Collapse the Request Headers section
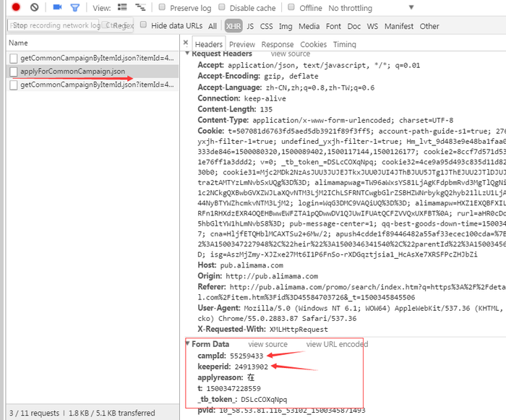The height and width of the screenshot is (420, 506). click(x=187, y=53)
